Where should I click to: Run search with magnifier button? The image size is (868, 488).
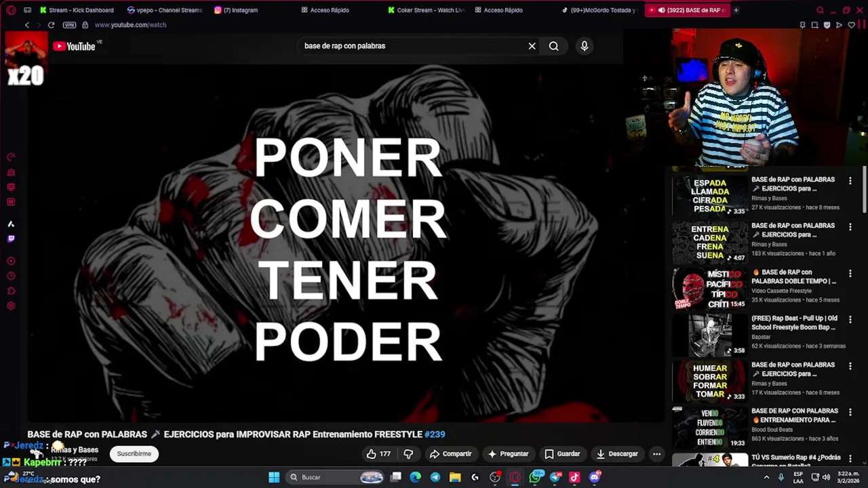[x=554, y=46]
